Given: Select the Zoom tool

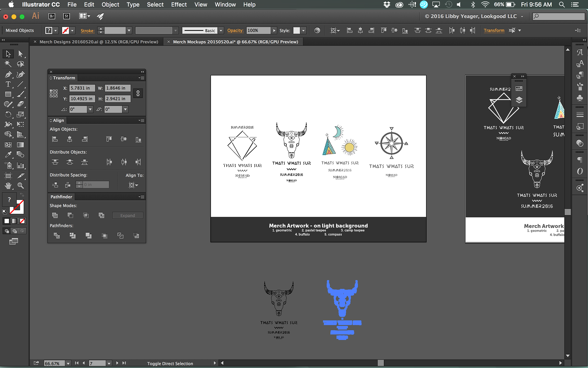Looking at the screenshot, I should (21, 186).
